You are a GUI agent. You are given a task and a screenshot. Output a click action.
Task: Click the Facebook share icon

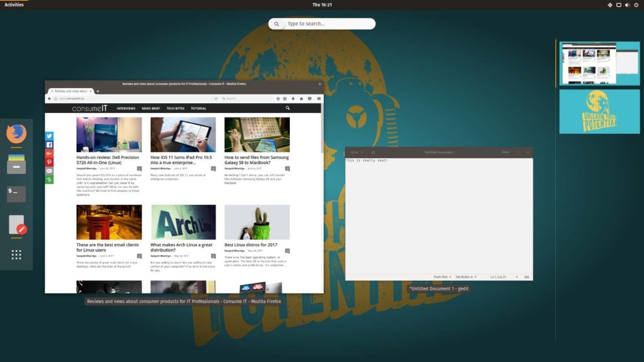[x=48, y=146]
